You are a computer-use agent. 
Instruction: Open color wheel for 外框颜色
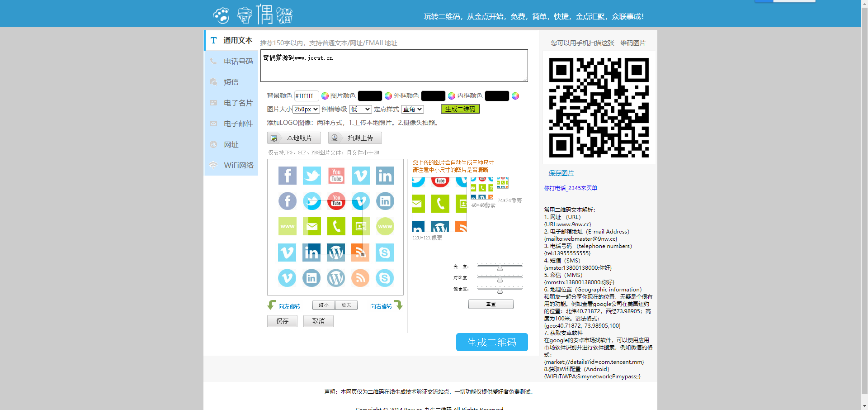(451, 96)
